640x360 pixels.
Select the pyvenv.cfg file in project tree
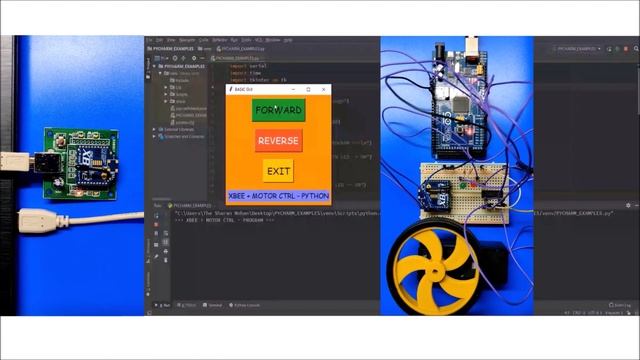(x=182, y=122)
